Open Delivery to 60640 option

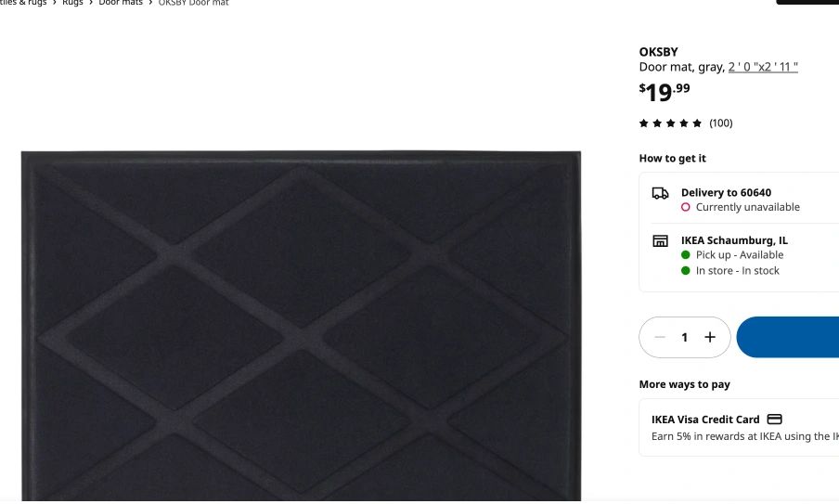coord(726,193)
